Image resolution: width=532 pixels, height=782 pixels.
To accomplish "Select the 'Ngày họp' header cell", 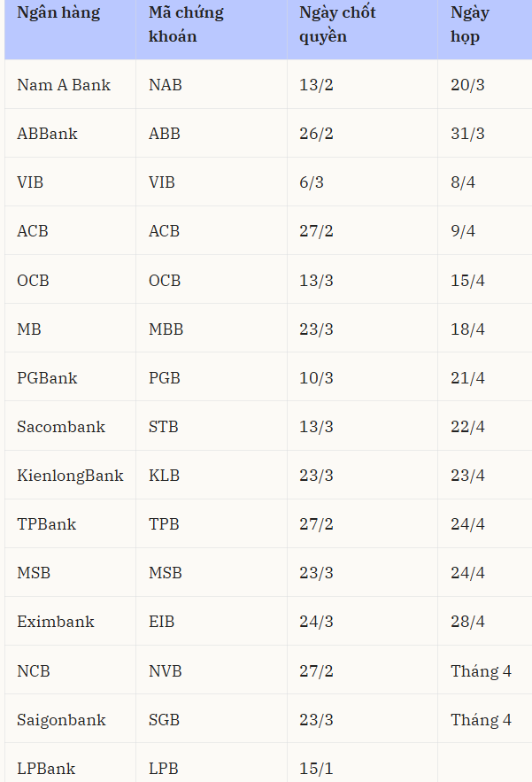I will coord(469,25).
